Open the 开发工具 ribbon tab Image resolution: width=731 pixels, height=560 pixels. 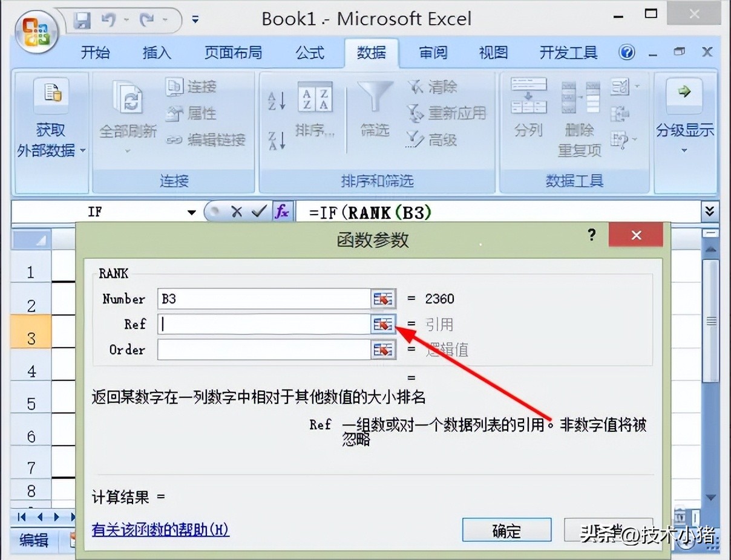568,53
